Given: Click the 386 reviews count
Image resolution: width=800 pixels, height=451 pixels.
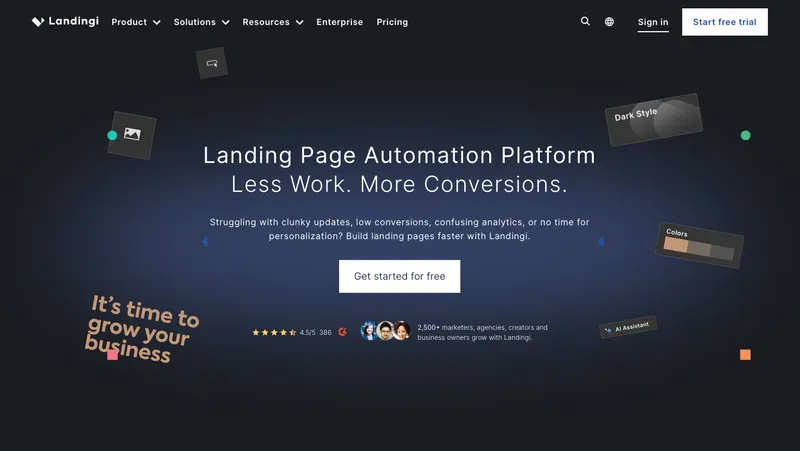Looking at the screenshot, I should click(x=326, y=333).
